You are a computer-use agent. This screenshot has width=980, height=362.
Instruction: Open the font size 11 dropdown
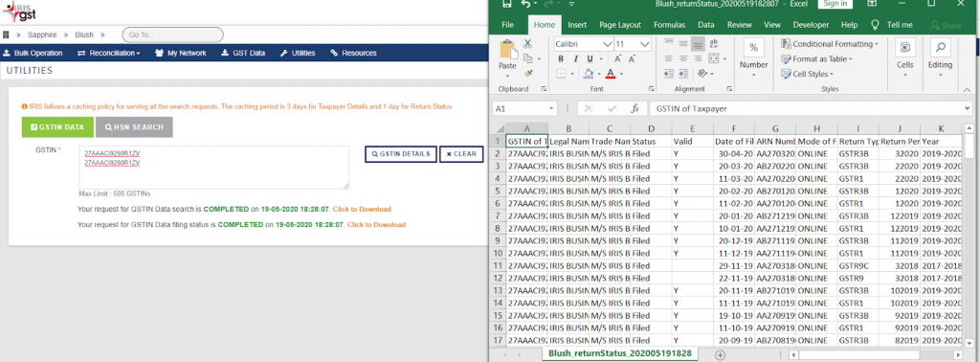[x=645, y=44]
